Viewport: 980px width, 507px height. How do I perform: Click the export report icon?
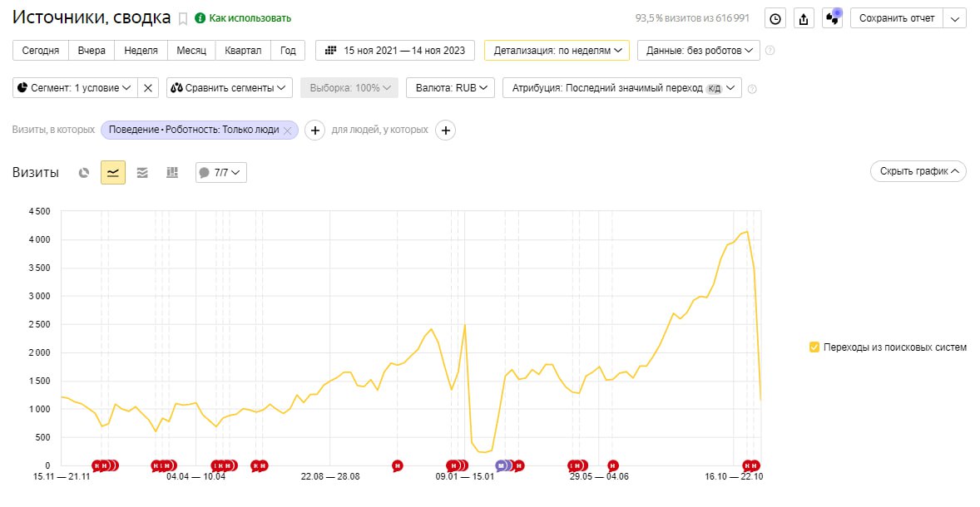pos(804,19)
